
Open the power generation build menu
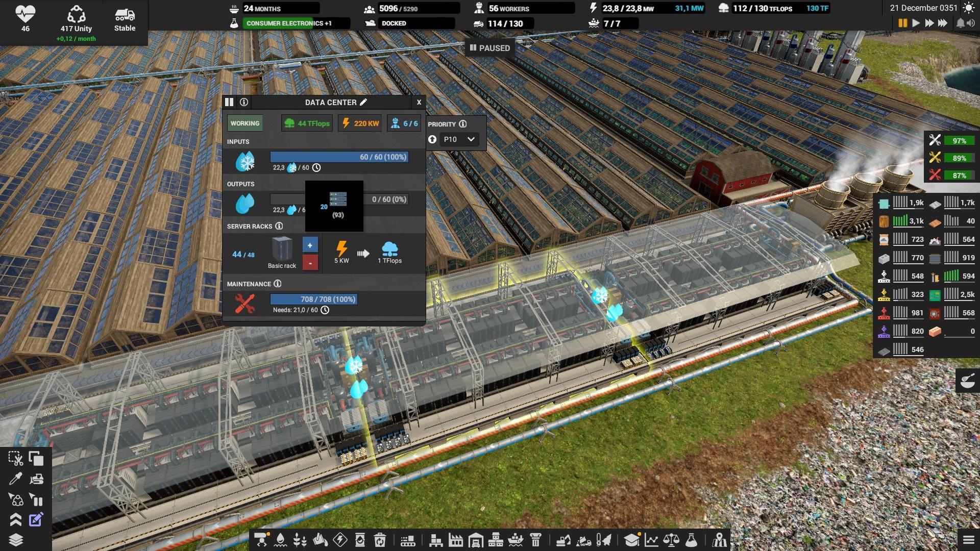[340, 540]
